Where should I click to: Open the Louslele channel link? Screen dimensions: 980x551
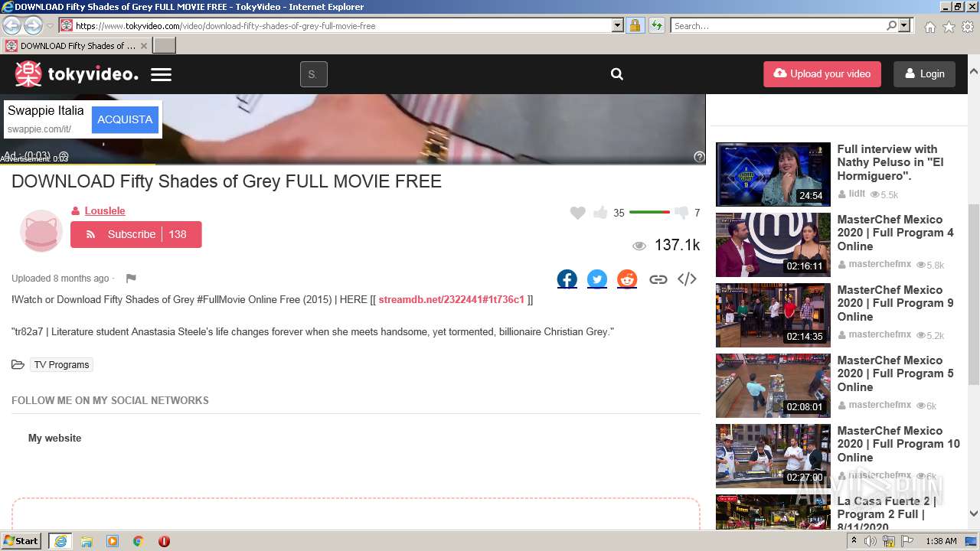click(x=105, y=210)
